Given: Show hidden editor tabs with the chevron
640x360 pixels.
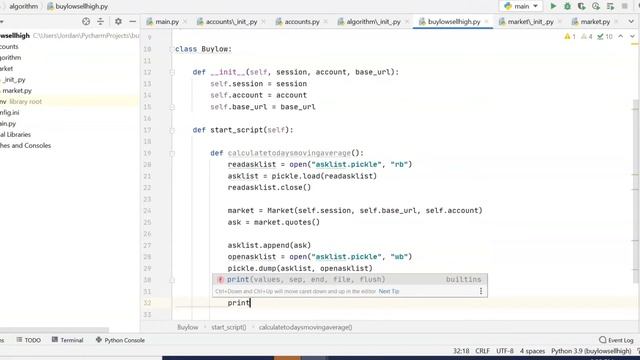Looking at the screenshot, I should coord(631,22).
